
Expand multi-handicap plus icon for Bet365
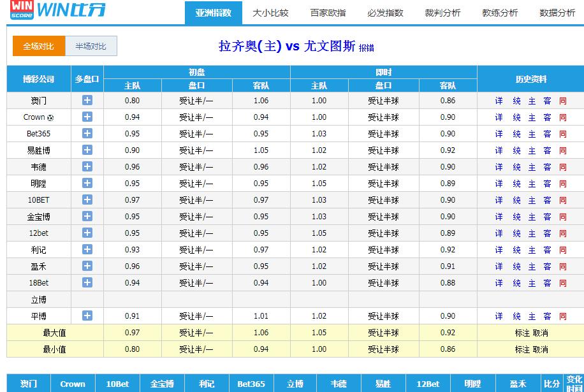[87, 133]
